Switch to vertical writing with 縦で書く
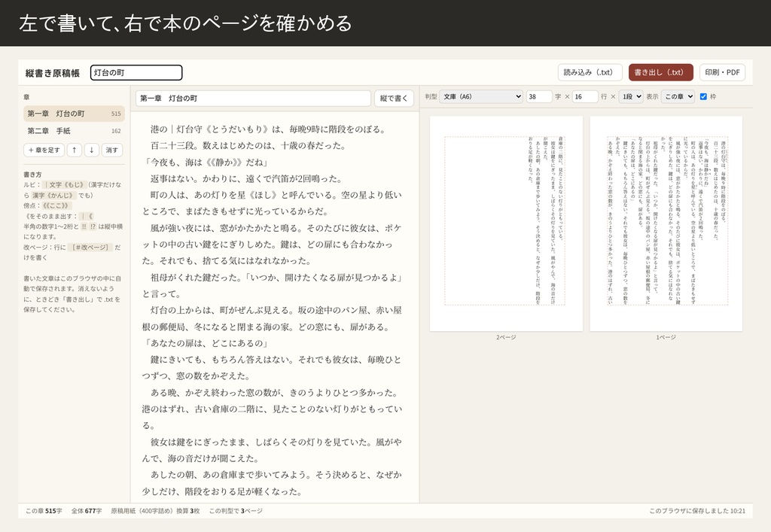The height and width of the screenshot is (532, 771). [x=394, y=99]
